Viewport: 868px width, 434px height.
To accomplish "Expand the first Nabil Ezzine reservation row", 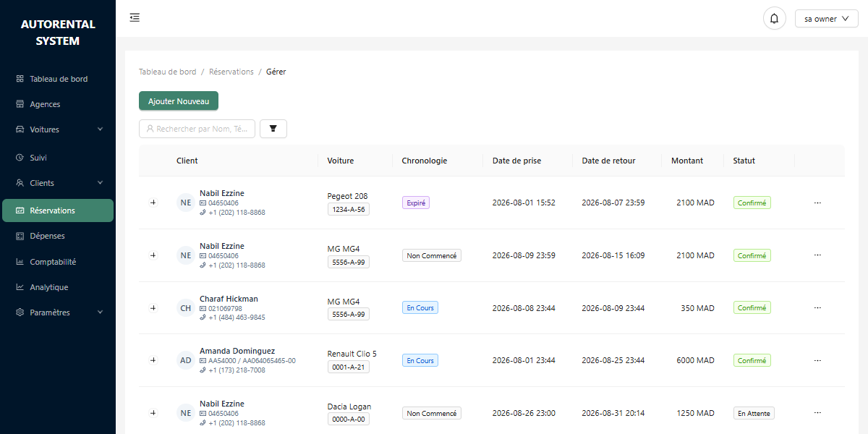I will (x=153, y=203).
